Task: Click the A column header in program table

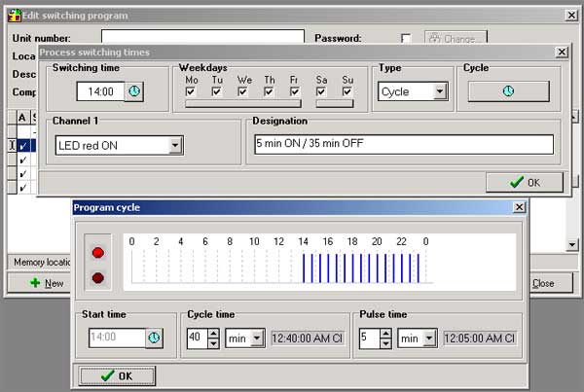Action: pyautogui.click(x=22, y=118)
